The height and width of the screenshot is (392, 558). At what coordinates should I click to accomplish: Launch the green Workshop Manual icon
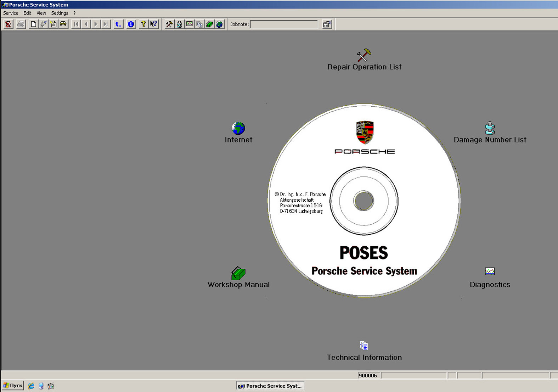click(x=238, y=273)
